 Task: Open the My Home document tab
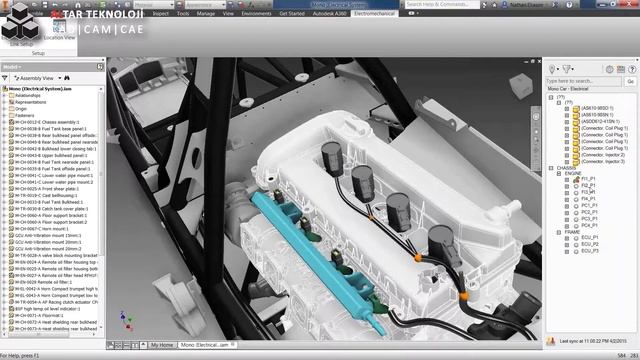162,345
